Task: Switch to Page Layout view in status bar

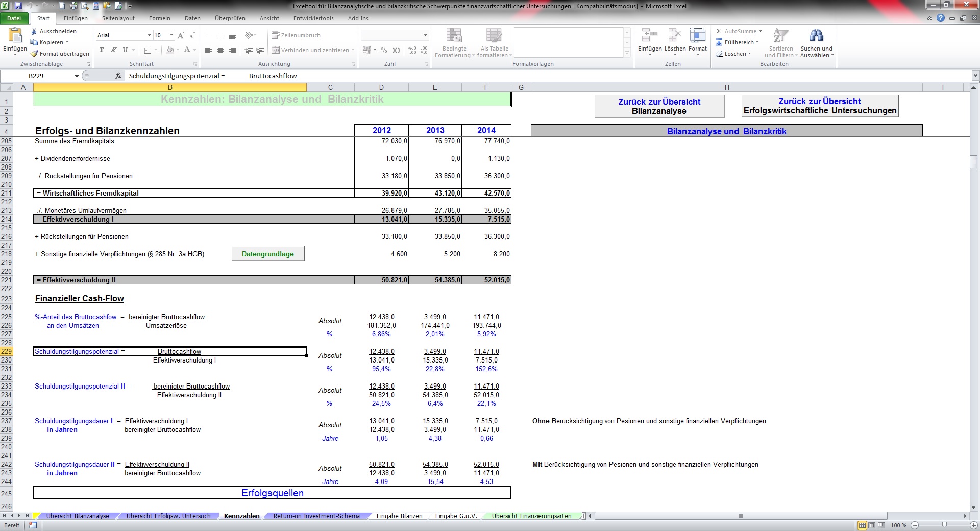Action: pos(872,525)
